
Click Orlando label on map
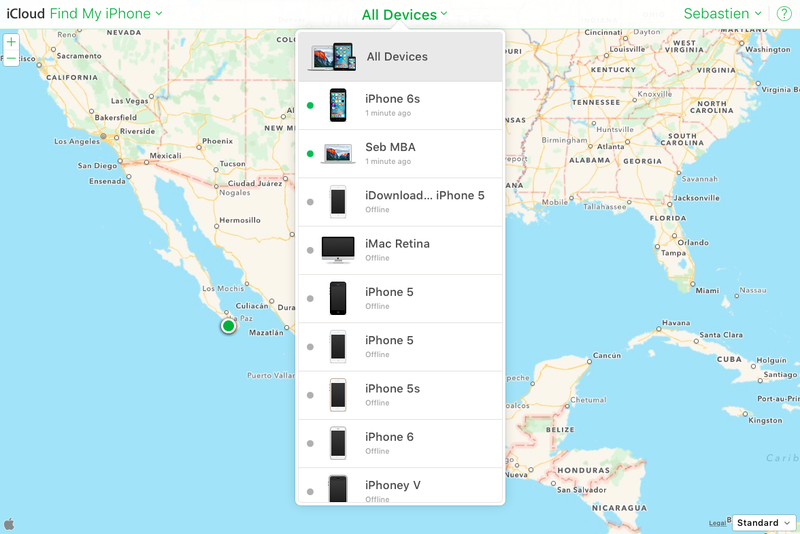(x=693, y=242)
